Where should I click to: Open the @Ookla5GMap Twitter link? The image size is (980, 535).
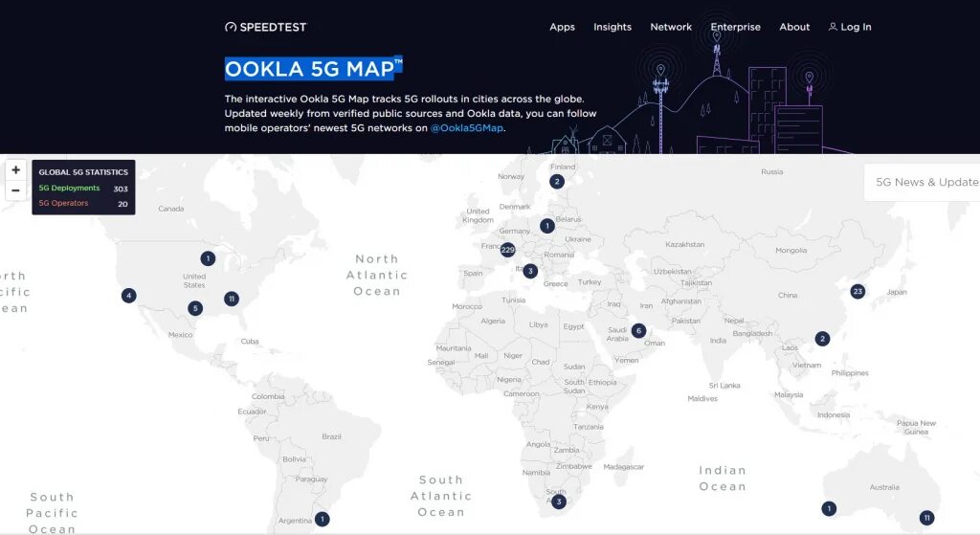pyautogui.click(x=467, y=128)
